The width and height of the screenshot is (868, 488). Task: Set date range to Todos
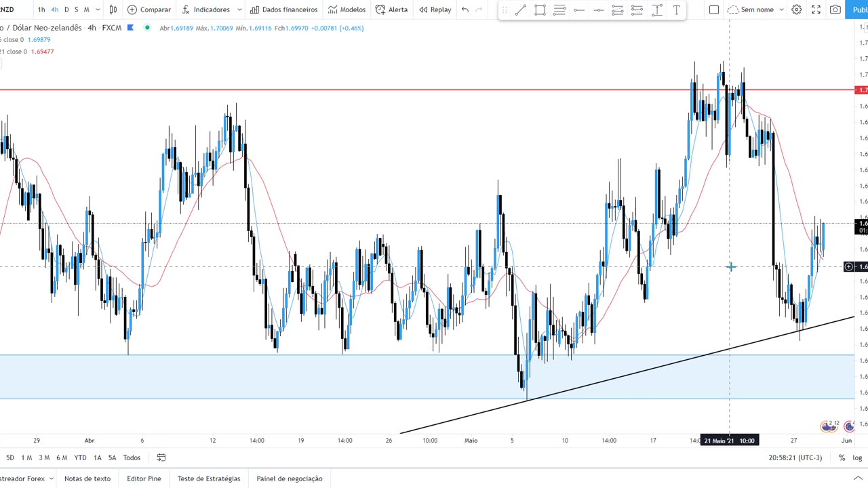point(132,457)
